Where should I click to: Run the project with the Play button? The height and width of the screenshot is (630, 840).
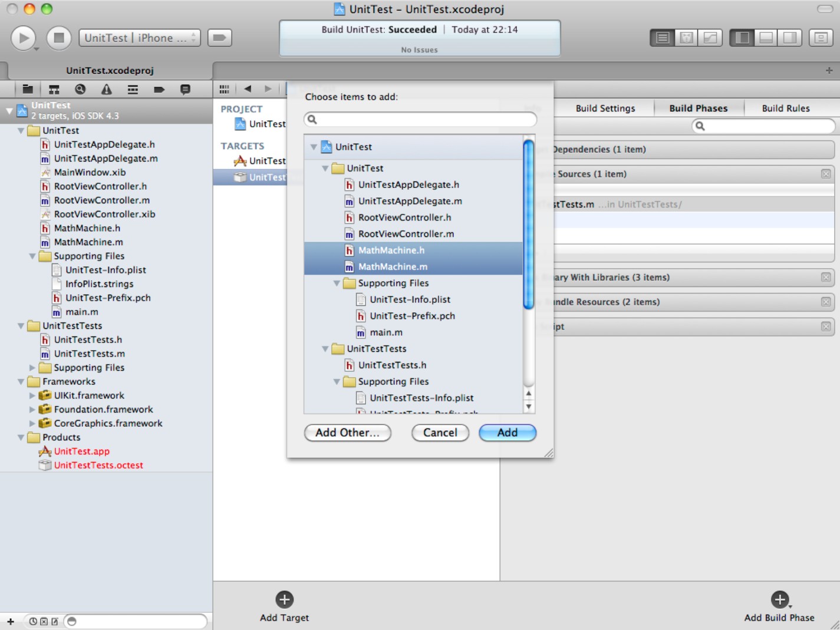tap(24, 38)
